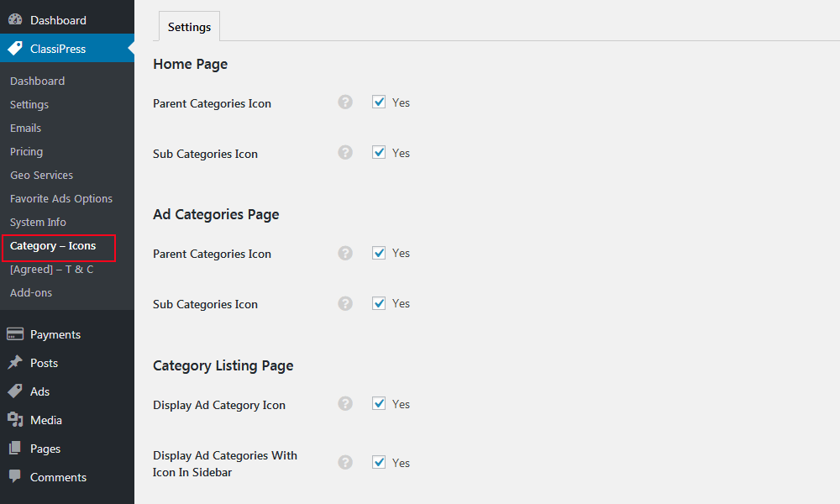Click help icon beside Home Page Parent Categories Icon

[x=345, y=102]
